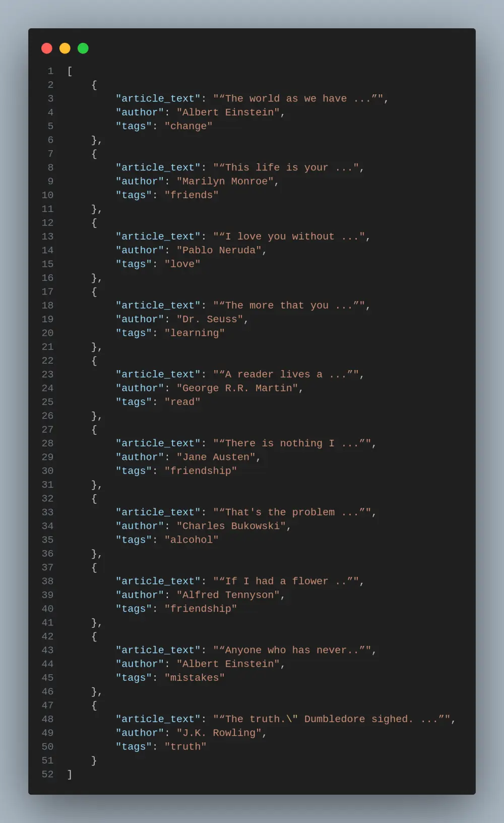Click the "alcohol" tags value

[192, 540]
